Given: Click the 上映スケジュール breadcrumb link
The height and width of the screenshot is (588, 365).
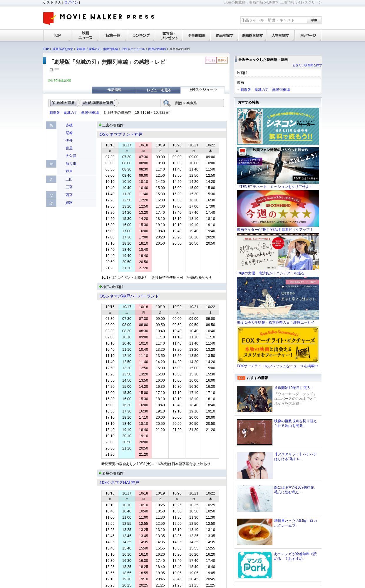Looking at the screenshot, I should tap(133, 49).
